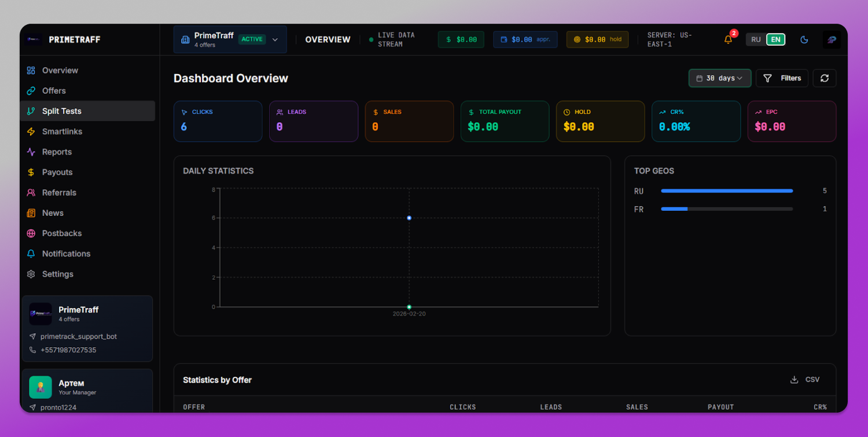This screenshot has width=868, height=437.
Task: Click the Settings gear icon in the sidebar
Action: [x=31, y=274]
